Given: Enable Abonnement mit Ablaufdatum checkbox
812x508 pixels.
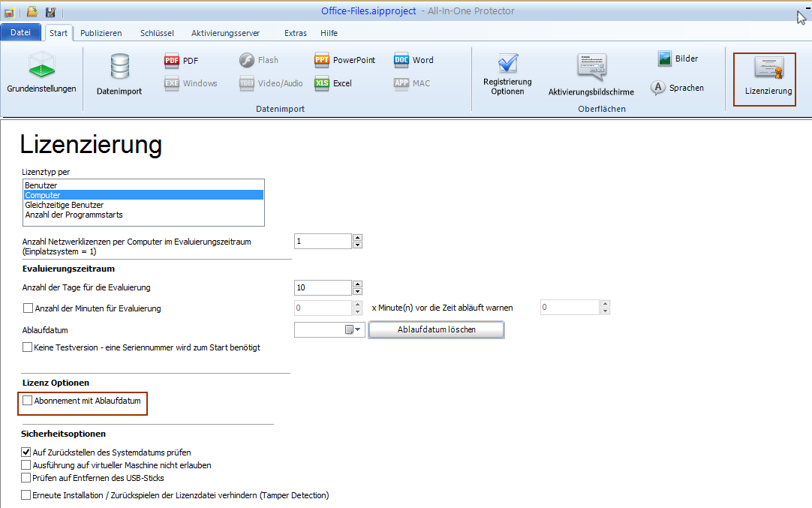Looking at the screenshot, I should tap(28, 401).
